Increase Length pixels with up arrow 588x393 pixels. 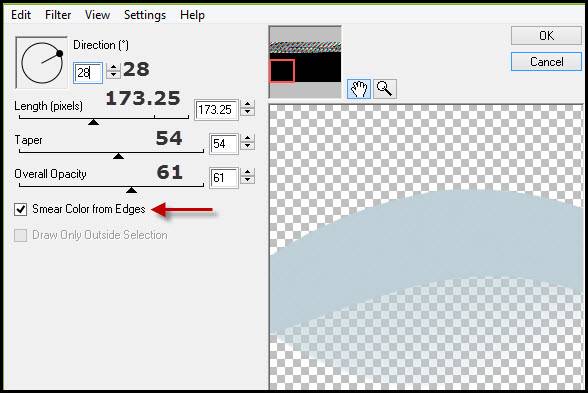248,105
